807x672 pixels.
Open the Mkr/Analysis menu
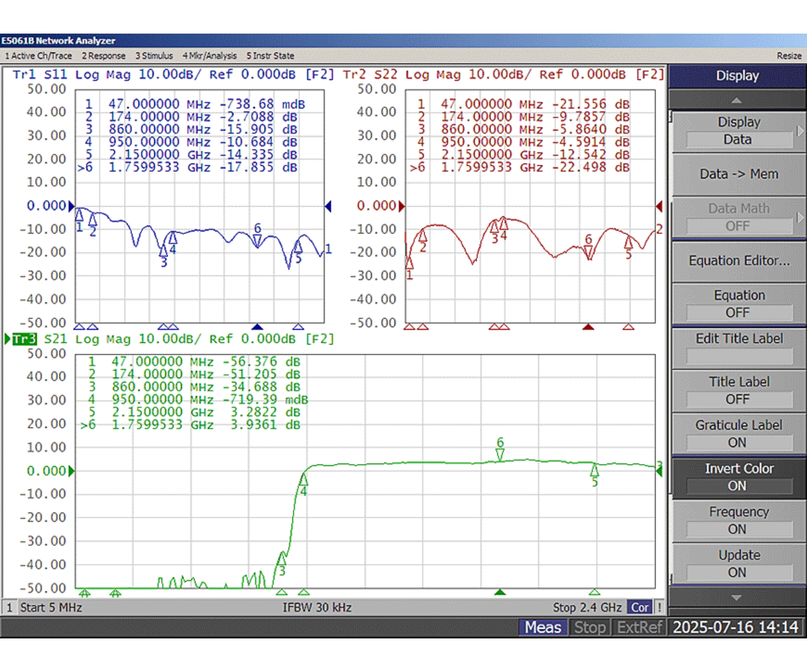click(x=209, y=56)
